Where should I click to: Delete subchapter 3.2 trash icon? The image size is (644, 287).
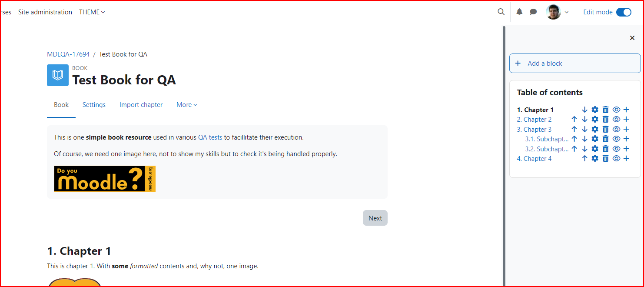(x=605, y=149)
